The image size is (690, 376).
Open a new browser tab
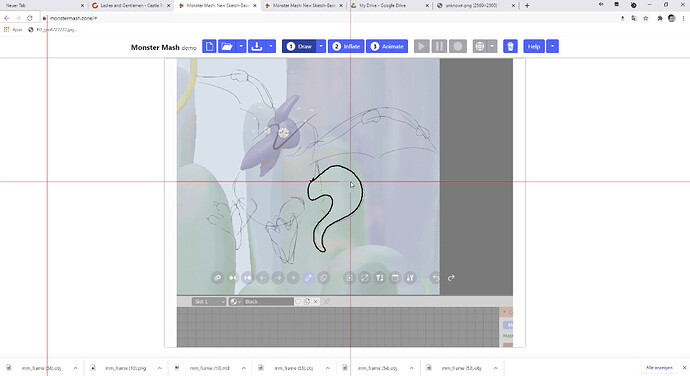tap(527, 6)
